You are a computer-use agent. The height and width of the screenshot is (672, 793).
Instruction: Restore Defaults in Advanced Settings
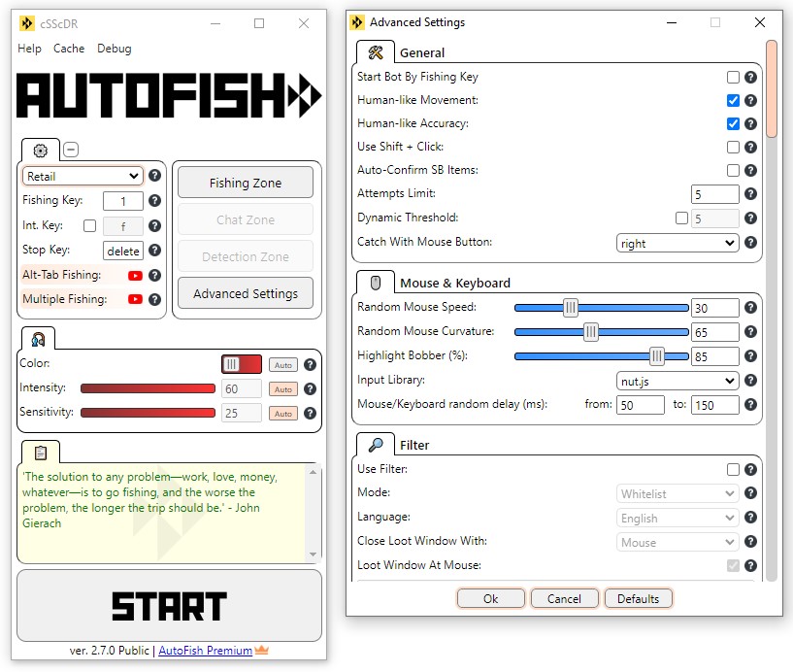point(639,598)
